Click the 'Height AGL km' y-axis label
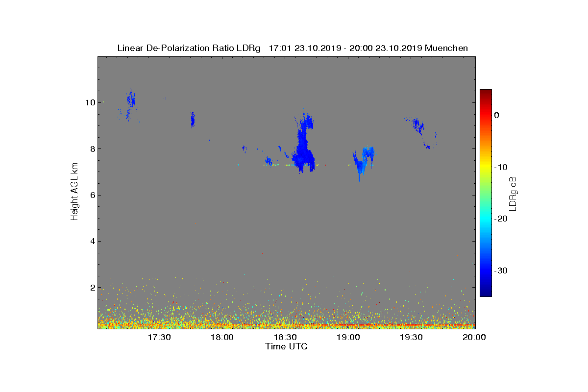 point(74,193)
